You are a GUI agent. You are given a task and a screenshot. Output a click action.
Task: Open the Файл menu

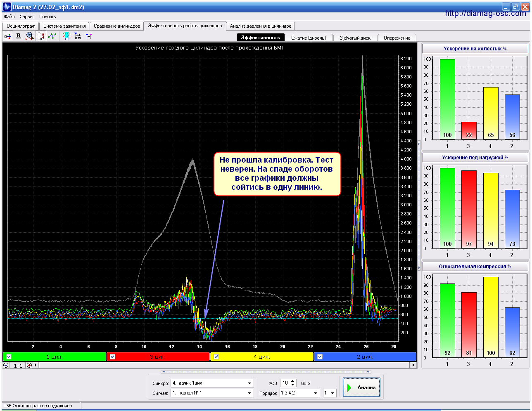[x=9, y=17]
